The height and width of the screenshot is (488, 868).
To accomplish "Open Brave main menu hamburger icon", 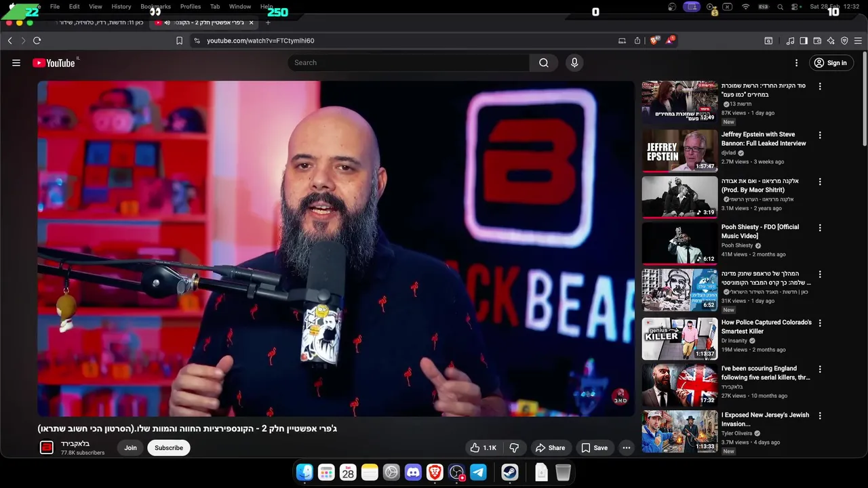I will pos(858,41).
